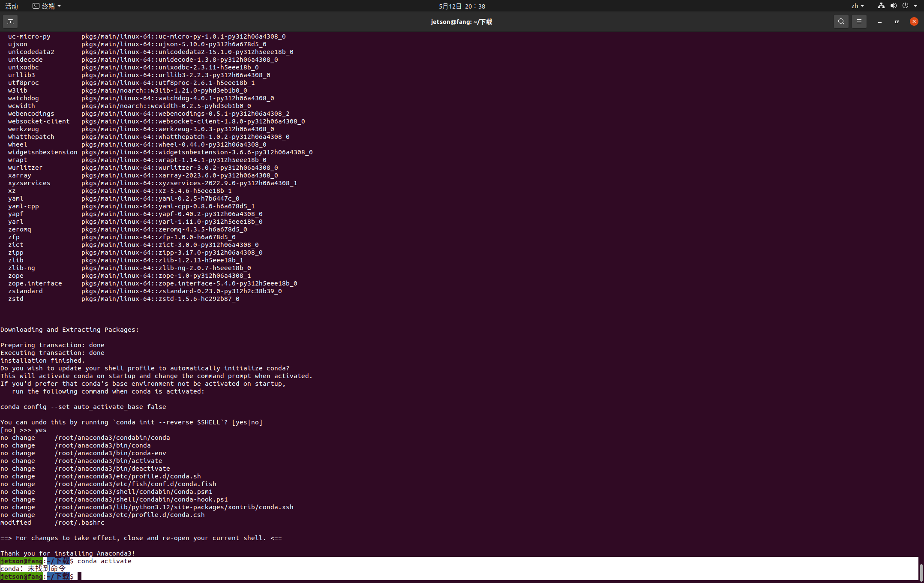Click the 'xyzservices' package row
The width and height of the screenshot is (924, 583).
point(153,183)
